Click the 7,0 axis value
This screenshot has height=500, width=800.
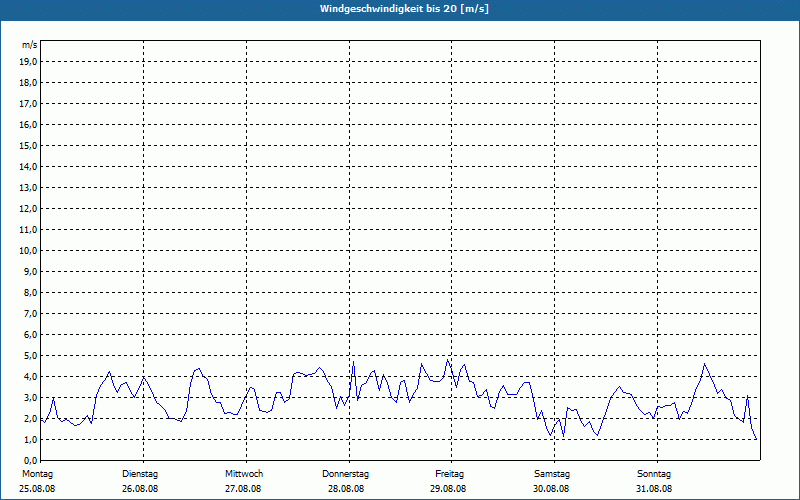click(x=30, y=313)
